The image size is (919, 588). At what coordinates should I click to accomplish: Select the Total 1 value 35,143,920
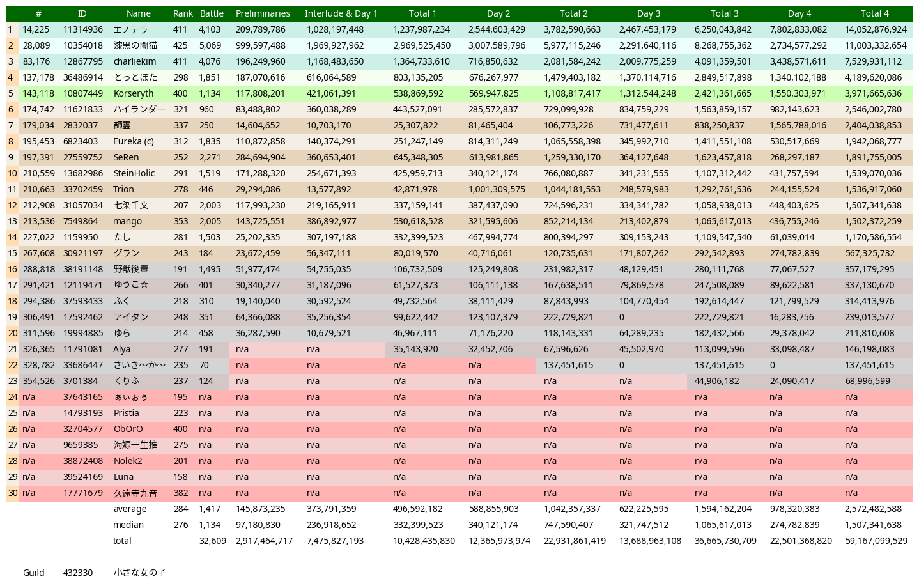pyautogui.click(x=415, y=349)
